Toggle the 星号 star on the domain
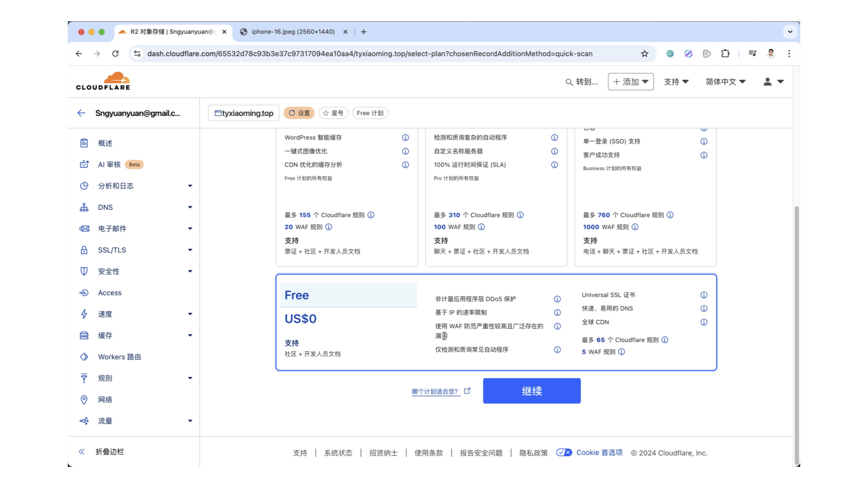Screen dimensions: 868x488 tap(333, 113)
